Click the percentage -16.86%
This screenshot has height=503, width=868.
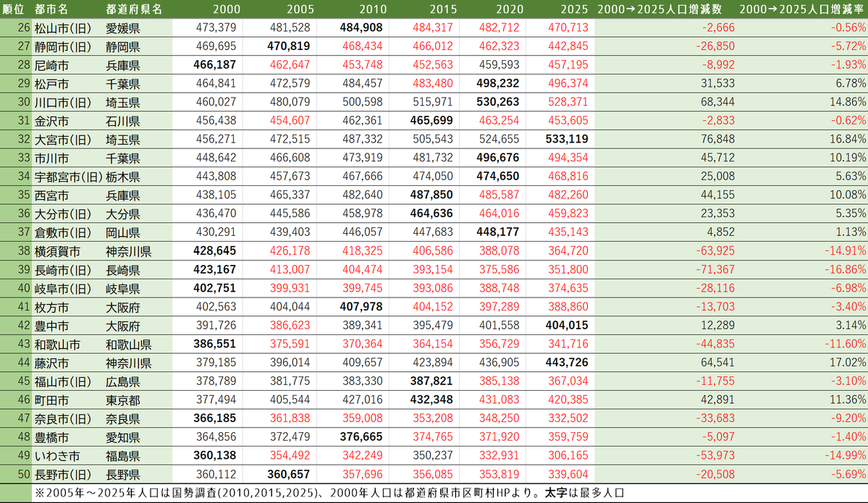tap(846, 269)
